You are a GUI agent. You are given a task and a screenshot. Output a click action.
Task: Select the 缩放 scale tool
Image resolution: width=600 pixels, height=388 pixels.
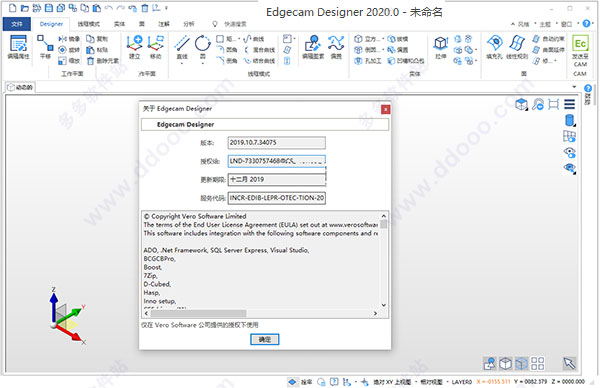[x=69, y=60]
